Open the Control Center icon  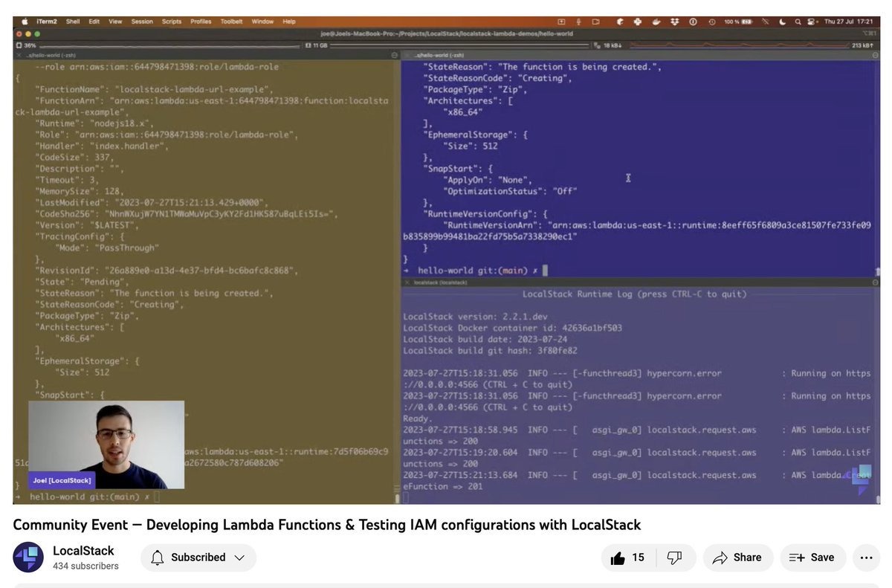[x=810, y=22]
